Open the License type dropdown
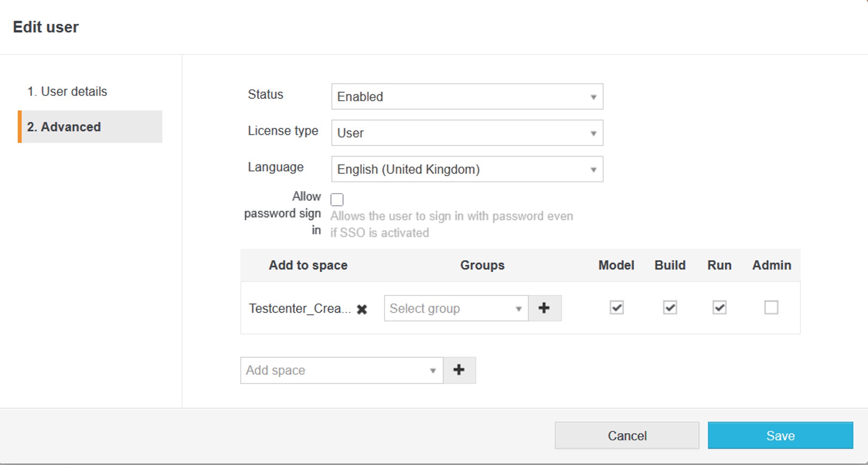Viewport: 868px width, 465px height. coord(467,133)
